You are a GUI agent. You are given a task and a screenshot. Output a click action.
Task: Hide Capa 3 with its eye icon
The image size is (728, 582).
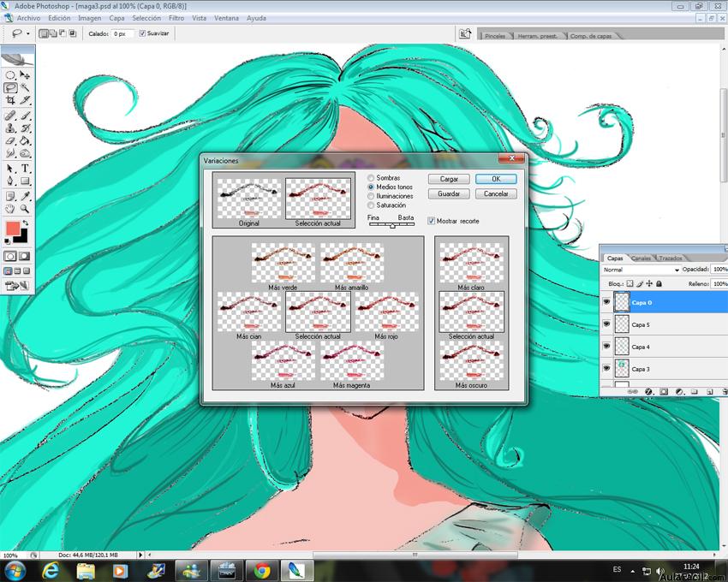[606, 368]
